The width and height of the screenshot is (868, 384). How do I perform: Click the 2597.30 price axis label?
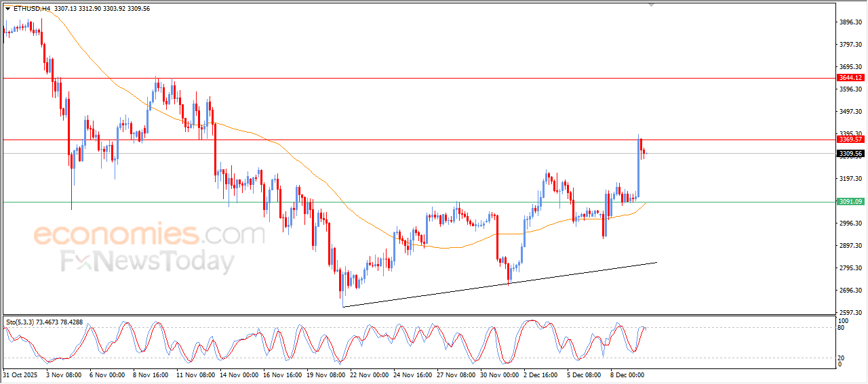(x=850, y=313)
